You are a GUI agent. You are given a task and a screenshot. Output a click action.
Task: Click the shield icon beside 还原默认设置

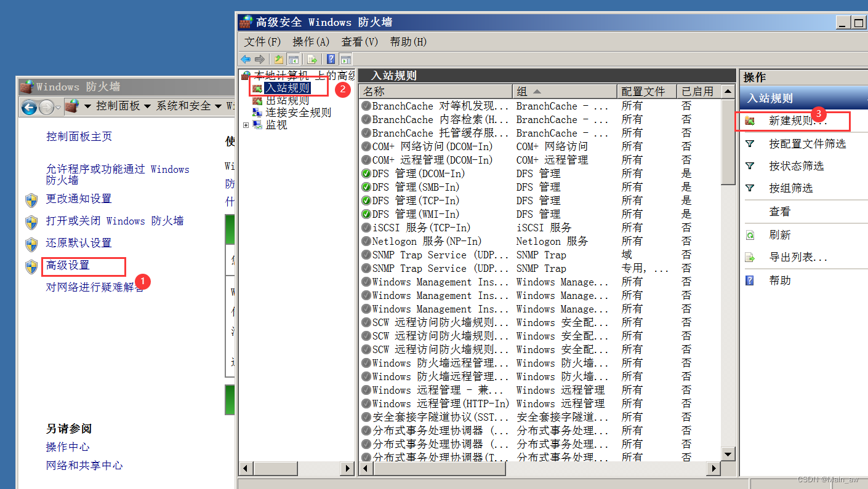31,245
